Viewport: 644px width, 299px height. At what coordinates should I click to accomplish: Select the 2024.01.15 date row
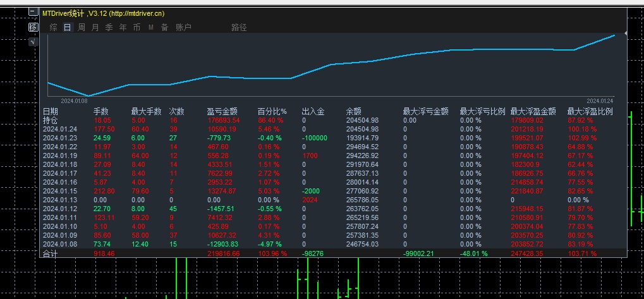tap(60, 191)
